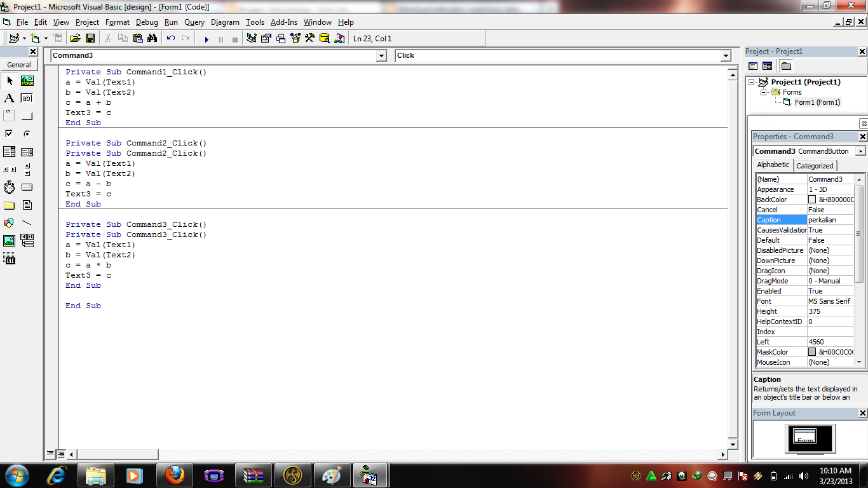Switch to the Categorized properties tab

(815, 166)
